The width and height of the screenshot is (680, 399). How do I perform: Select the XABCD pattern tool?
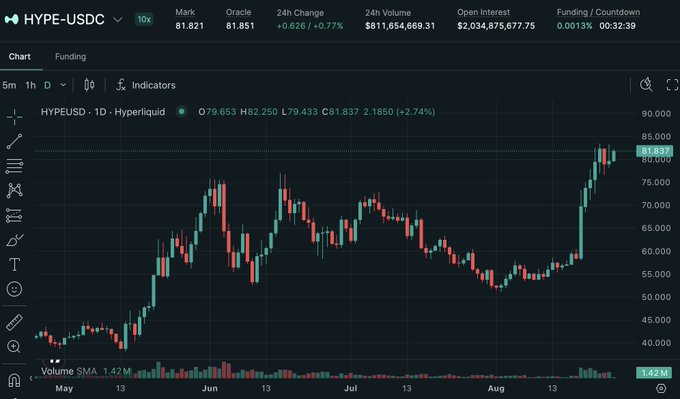tap(14, 190)
